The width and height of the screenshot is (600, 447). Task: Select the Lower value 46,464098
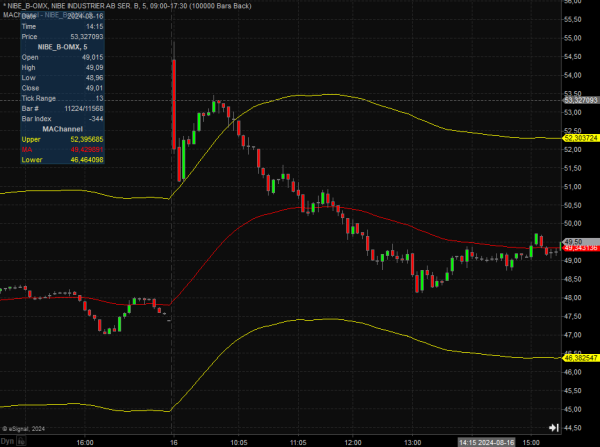point(87,160)
